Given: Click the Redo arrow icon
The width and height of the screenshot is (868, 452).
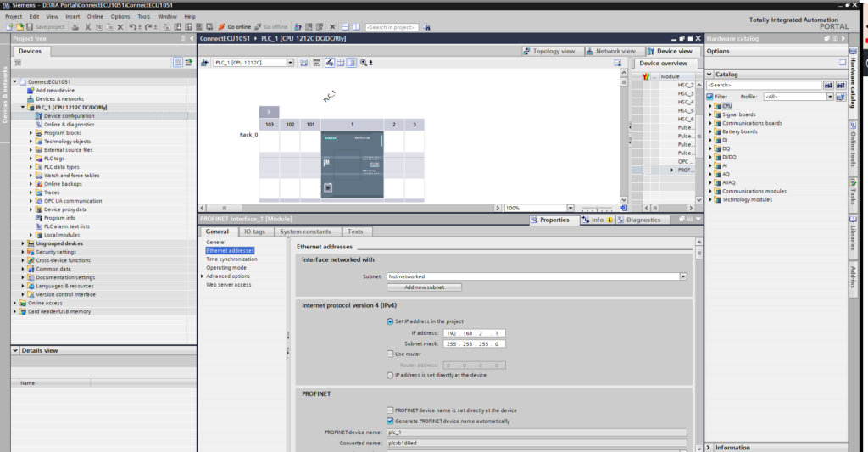Looking at the screenshot, I should (148, 26).
